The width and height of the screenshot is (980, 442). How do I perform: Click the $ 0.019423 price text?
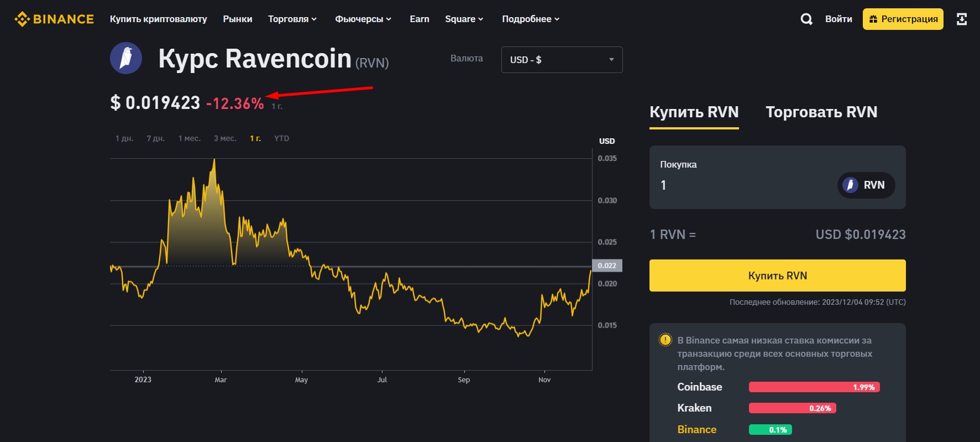click(155, 103)
